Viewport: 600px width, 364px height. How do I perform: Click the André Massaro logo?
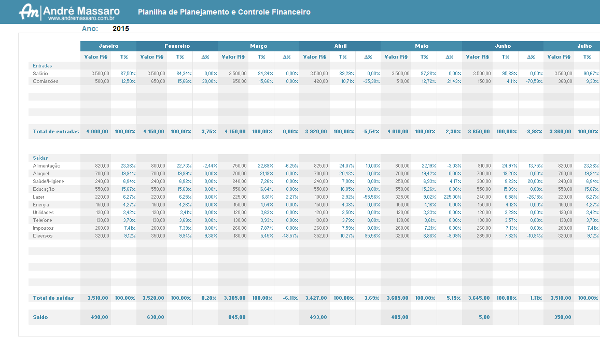[69, 12]
